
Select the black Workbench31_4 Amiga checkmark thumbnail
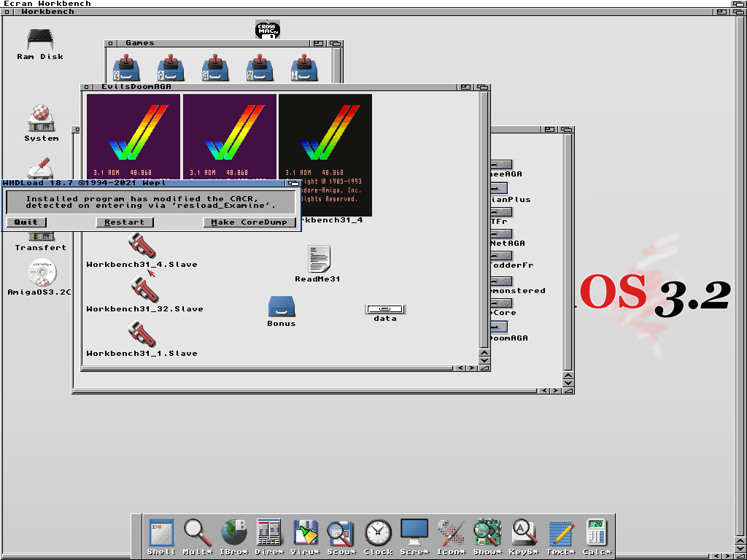[x=336, y=155]
